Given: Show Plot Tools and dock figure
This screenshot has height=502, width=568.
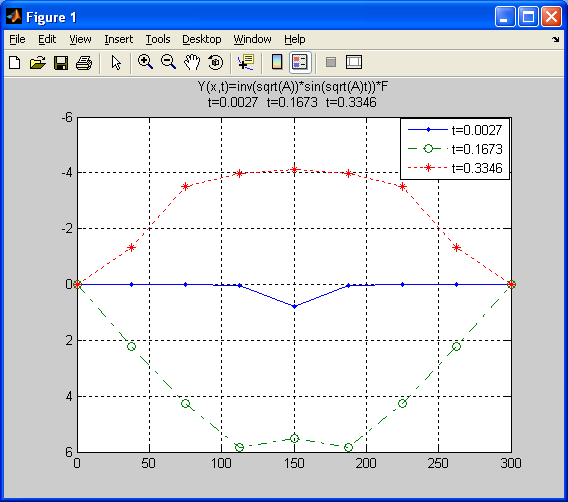Looking at the screenshot, I should (x=354, y=62).
